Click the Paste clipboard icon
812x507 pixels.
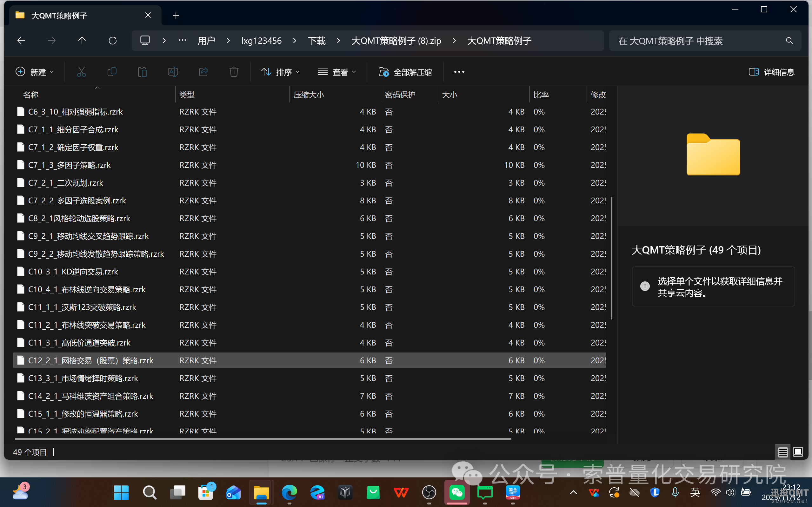click(x=143, y=72)
